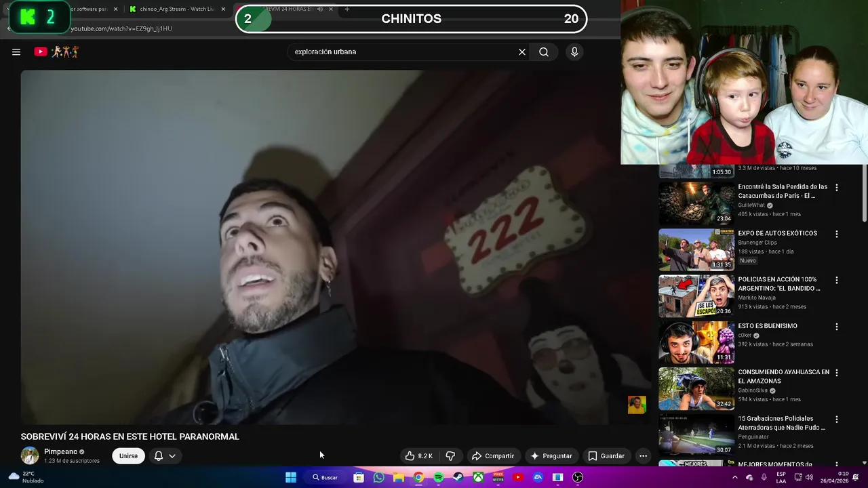The height and width of the screenshot is (488, 868).
Task: Open the CONSUMIENDO AYAHUASCA video thumbnail
Action: click(x=696, y=389)
